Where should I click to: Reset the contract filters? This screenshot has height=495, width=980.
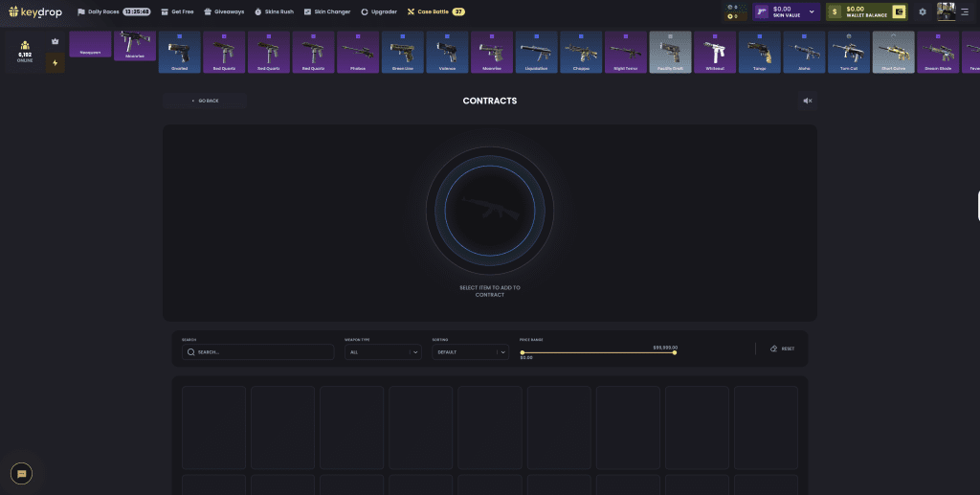click(782, 349)
